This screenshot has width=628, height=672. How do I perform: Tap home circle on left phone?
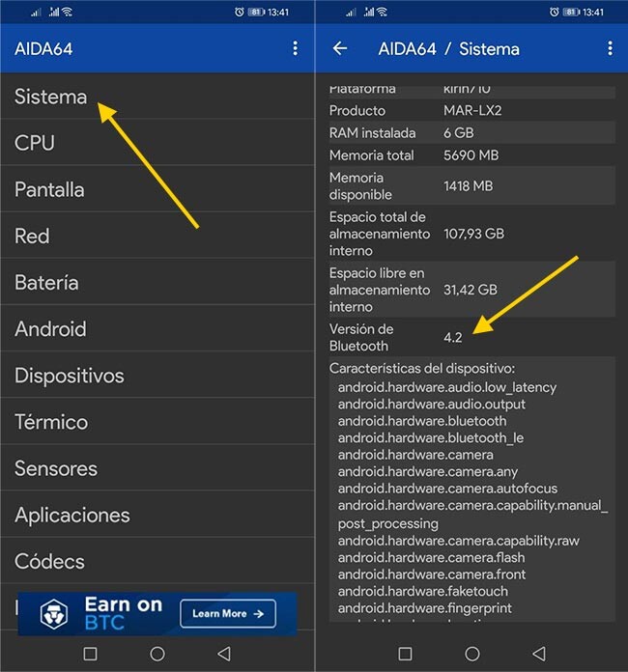tap(157, 654)
